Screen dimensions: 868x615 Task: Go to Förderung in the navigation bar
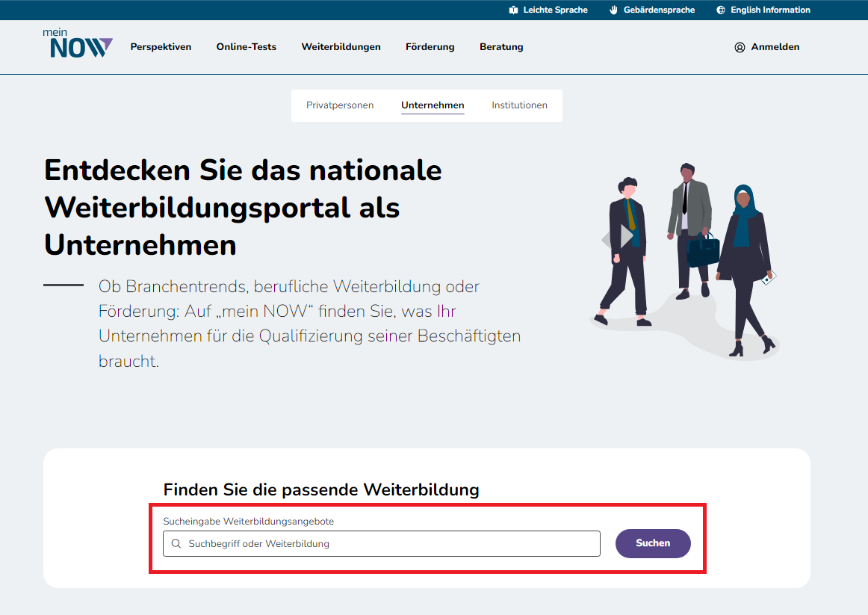[x=430, y=47]
